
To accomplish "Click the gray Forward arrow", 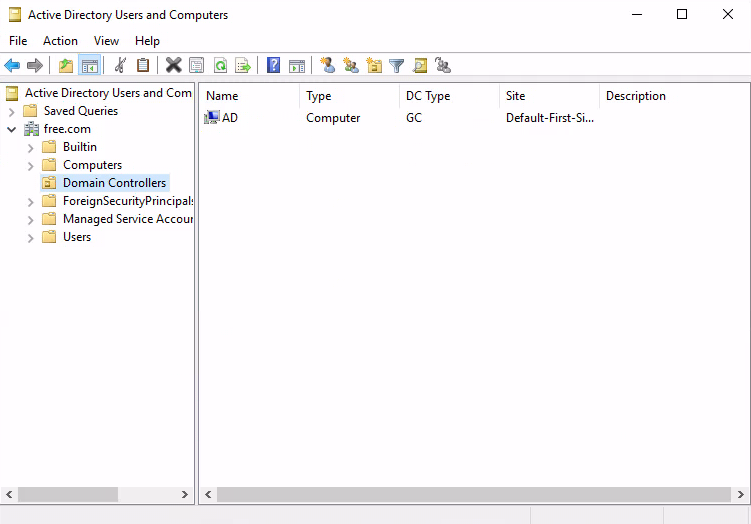I will click(x=35, y=65).
